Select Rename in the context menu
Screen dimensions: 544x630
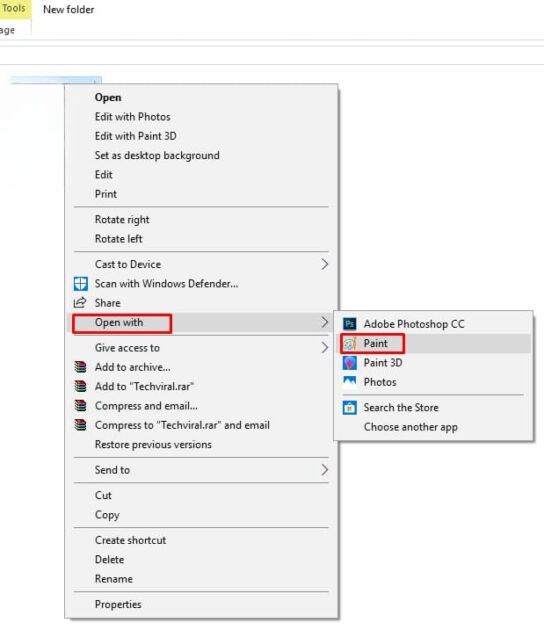tap(114, 579)
